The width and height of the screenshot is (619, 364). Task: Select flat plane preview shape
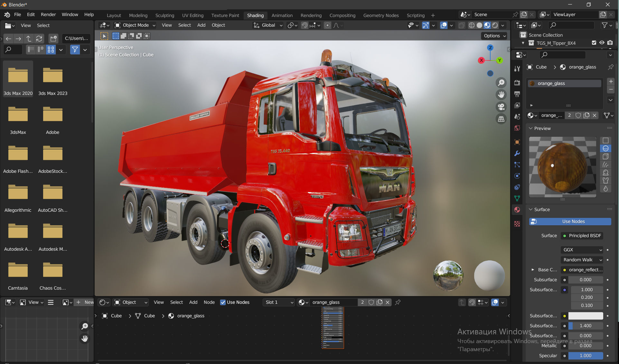[x=605, y=141]
